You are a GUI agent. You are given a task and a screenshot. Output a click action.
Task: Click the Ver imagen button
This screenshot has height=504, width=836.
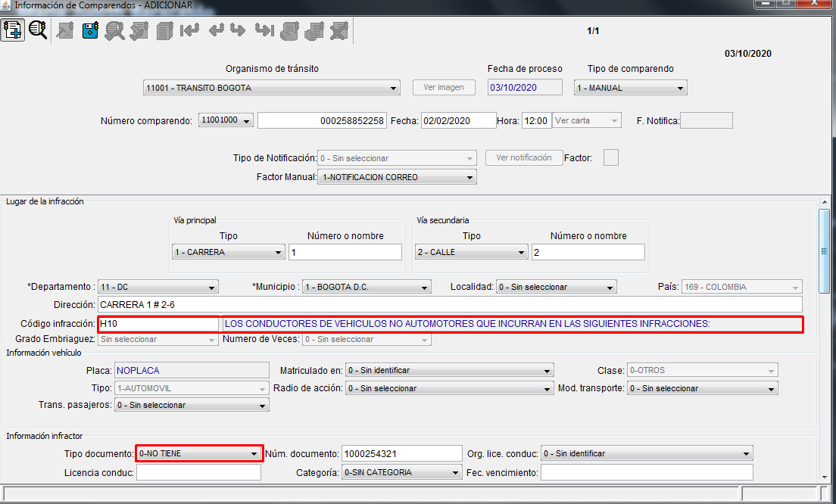[444, 87]
